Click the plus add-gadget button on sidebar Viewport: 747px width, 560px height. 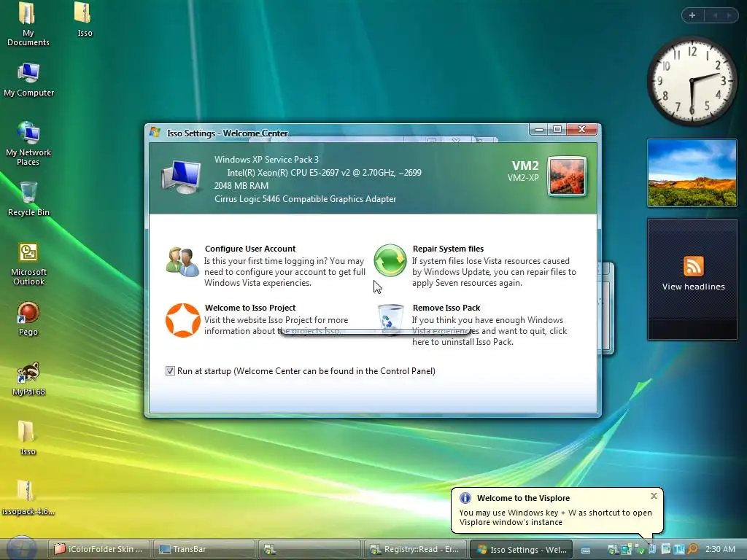pos(692,15)
